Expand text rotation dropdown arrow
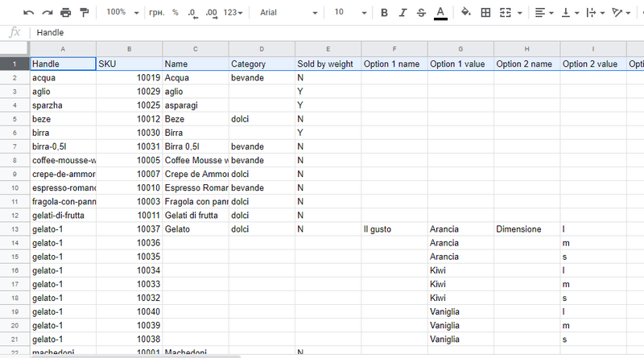The image size is (644, 358). coord(628,13)
